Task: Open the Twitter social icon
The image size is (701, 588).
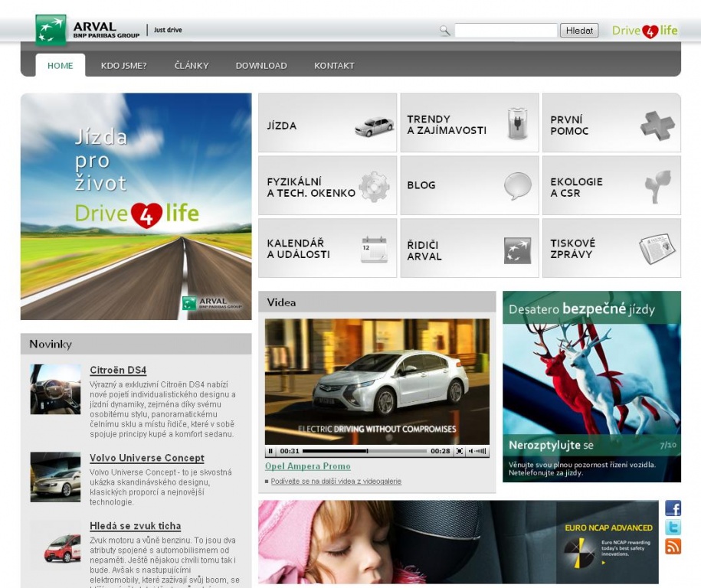Action: point(673,528)
